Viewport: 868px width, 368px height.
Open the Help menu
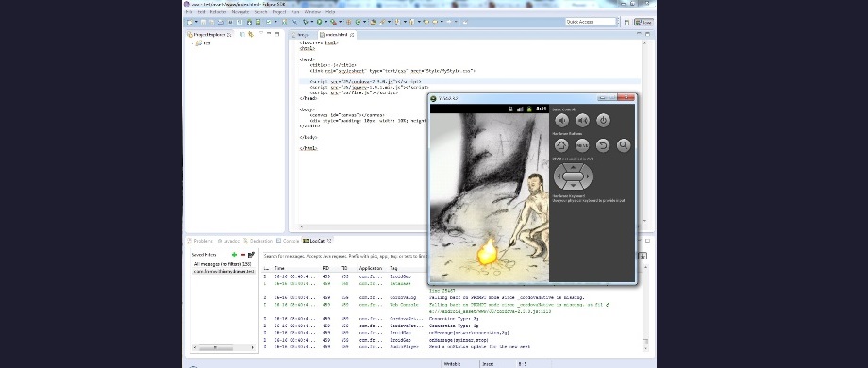point(330,11)
